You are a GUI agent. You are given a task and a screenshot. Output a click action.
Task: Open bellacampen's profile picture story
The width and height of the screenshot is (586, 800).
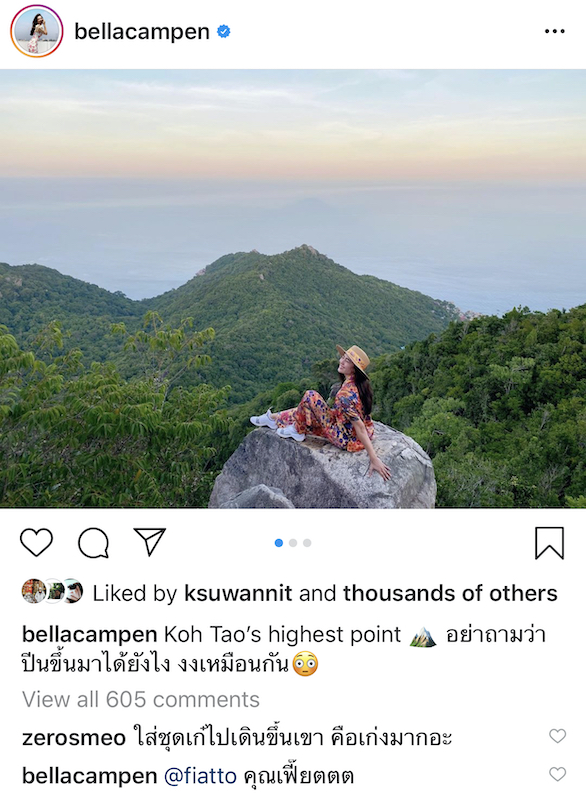pyautogui.click(x=37, y=31)
